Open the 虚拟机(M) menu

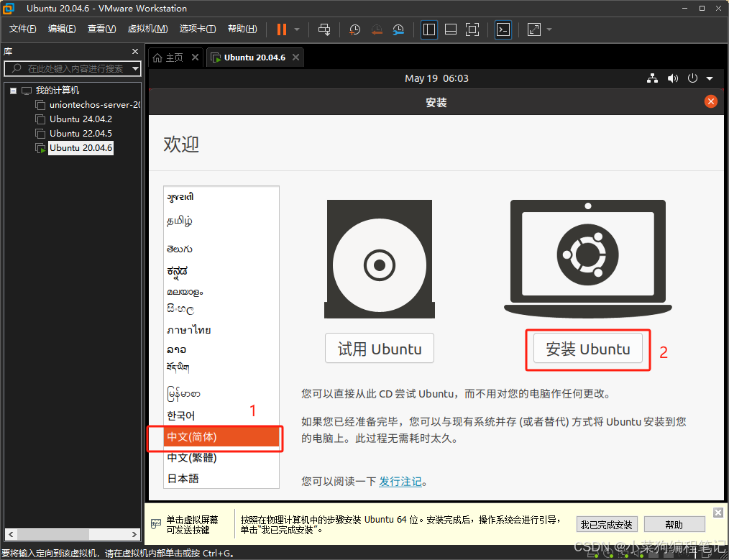click(147, 29)
